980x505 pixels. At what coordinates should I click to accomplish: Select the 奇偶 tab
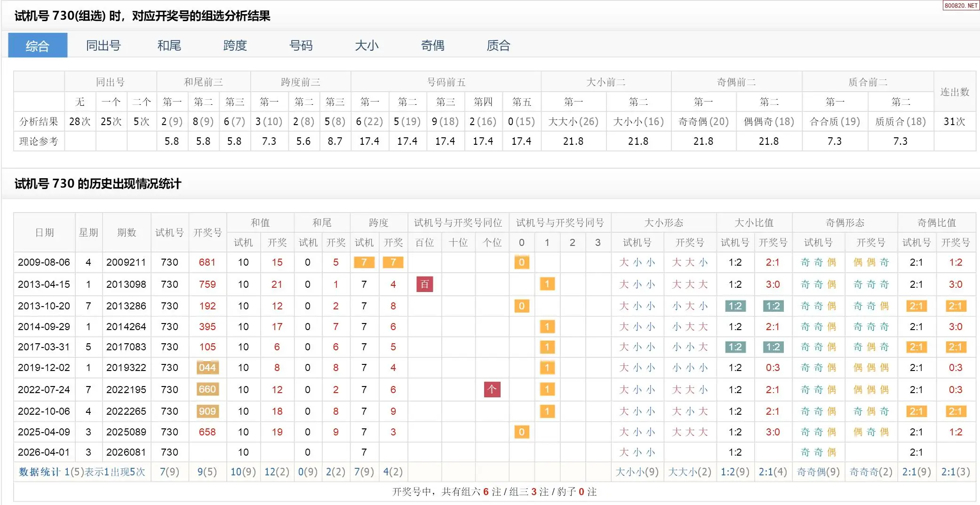[432, 46]
